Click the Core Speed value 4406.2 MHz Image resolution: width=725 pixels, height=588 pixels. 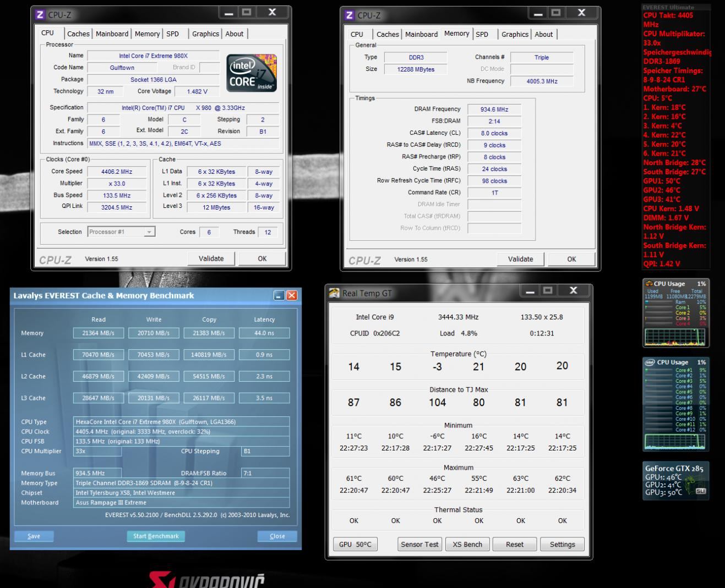coord(117,172)
